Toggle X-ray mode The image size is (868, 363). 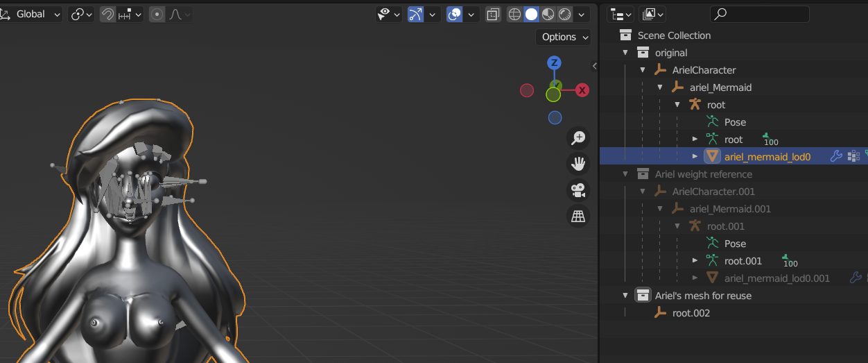[x=493, y=14]
